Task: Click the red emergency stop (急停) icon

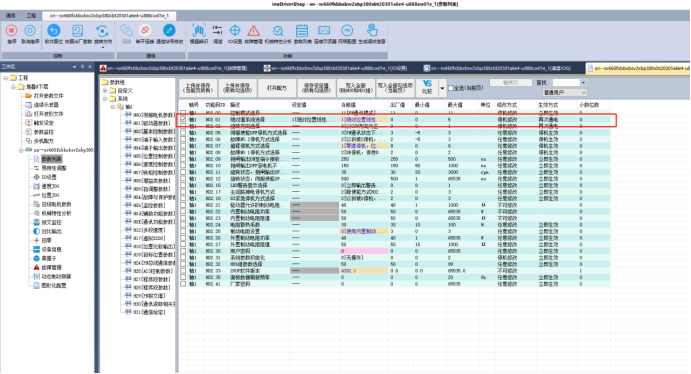Action: tap(11, 30)
